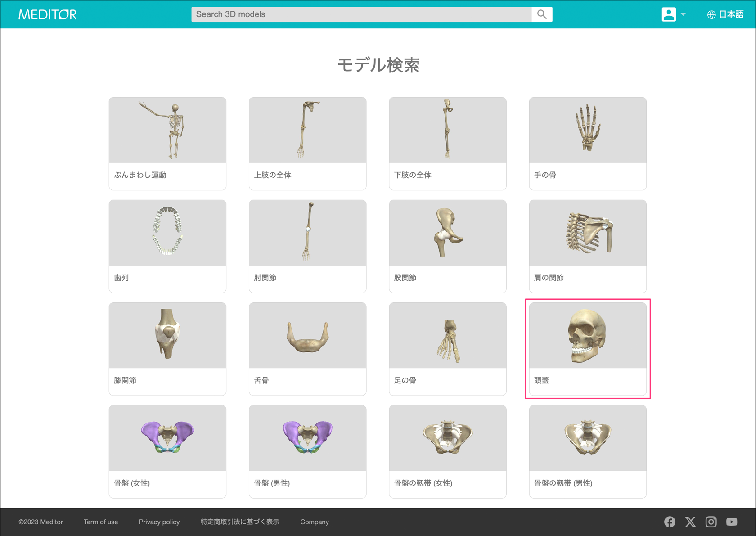Open the 特定商取引法に基づく表示 link
This screenshot has height=536, width=756.
tap(240, 522)
